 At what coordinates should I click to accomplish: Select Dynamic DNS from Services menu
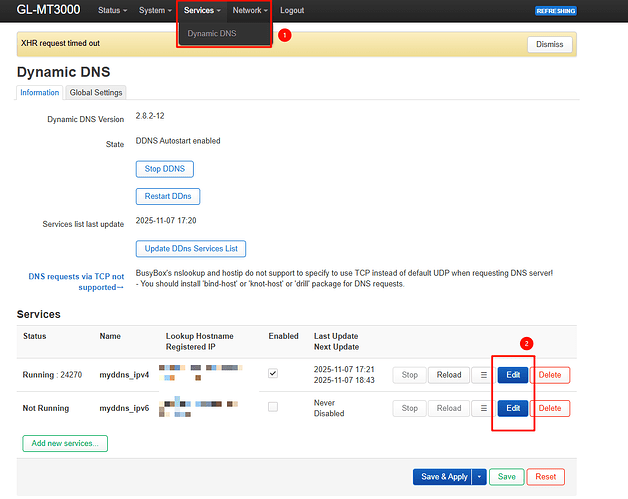[212, 34]
